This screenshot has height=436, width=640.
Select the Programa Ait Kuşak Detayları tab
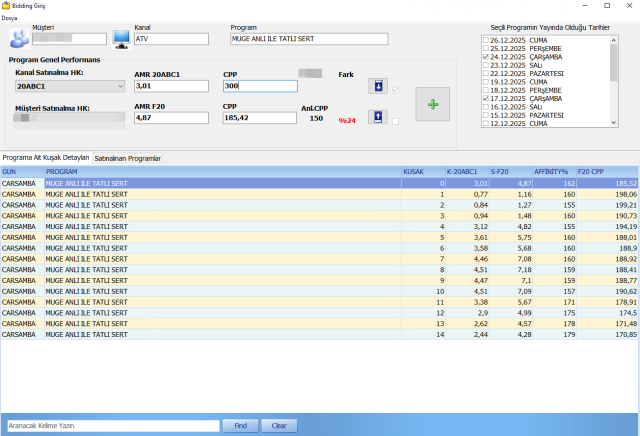pyautogui.click(x=46, y=158)
